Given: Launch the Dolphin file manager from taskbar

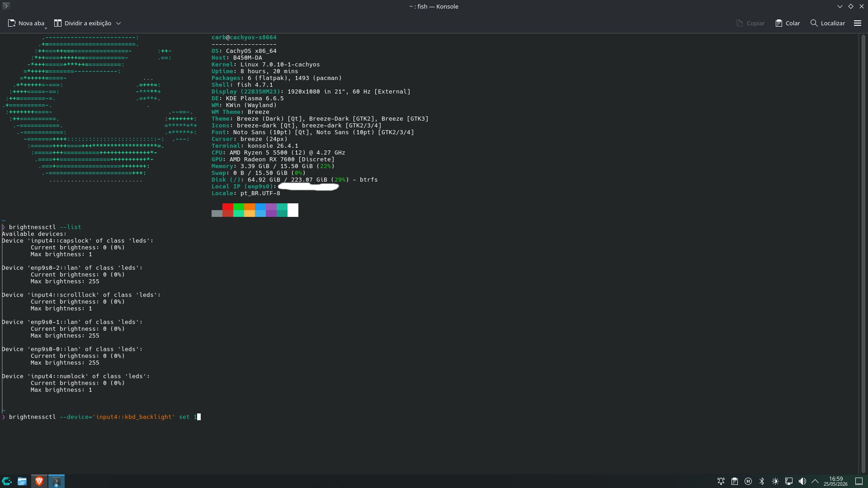Looking at the screenshot, I should (22, 481).
